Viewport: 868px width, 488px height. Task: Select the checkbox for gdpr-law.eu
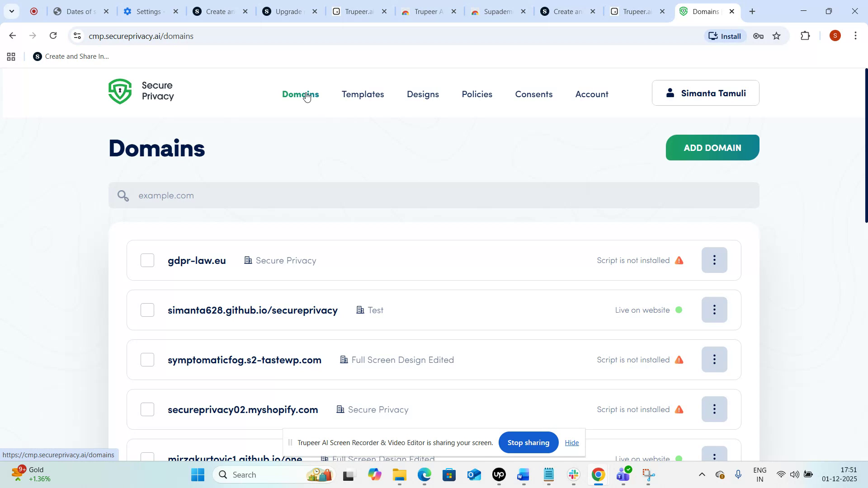[147, 260]
